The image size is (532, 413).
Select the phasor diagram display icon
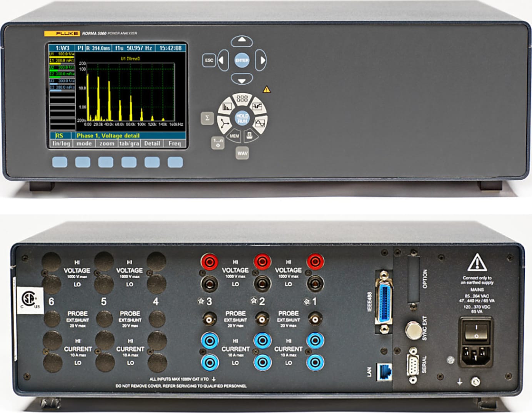225,123
